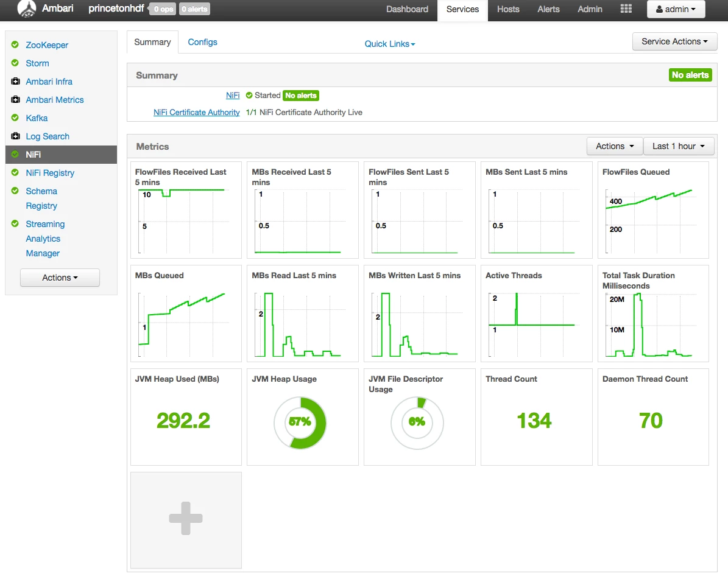The width and height of the screenshot is (728, 582).
Task: Change the Last 1 hour time range
Action: click(678, 146)
